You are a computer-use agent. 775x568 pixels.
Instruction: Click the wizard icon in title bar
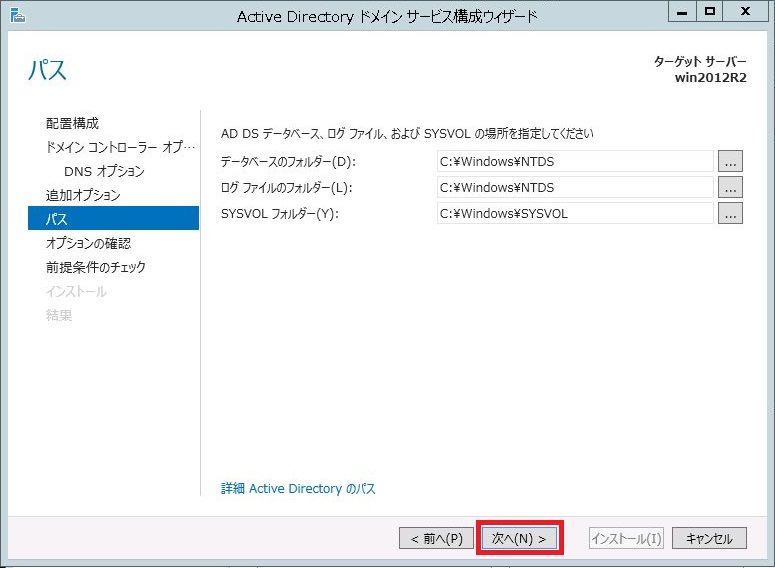pos(17,15)
